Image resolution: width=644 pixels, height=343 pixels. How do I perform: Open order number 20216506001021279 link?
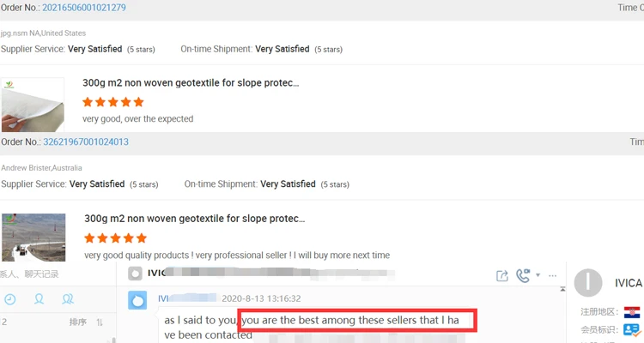(84, 8)
